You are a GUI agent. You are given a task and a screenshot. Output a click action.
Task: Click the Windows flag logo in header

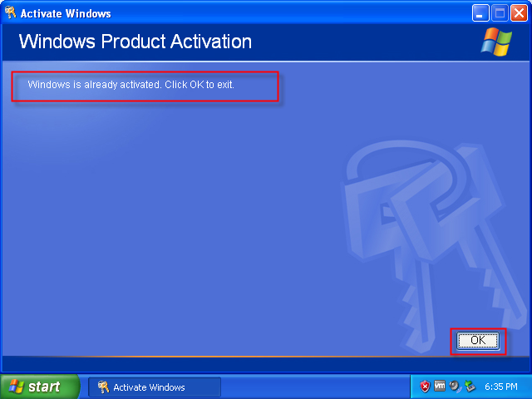(x=496, y=42)
